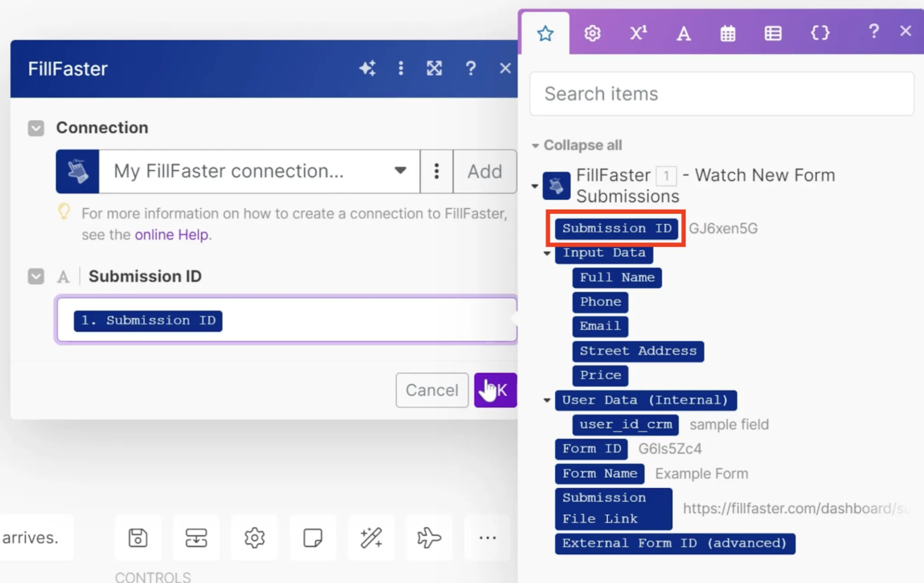Open FillFaster dialog help
This screenshot has height=583, width=924.
[x=471, y=68]
